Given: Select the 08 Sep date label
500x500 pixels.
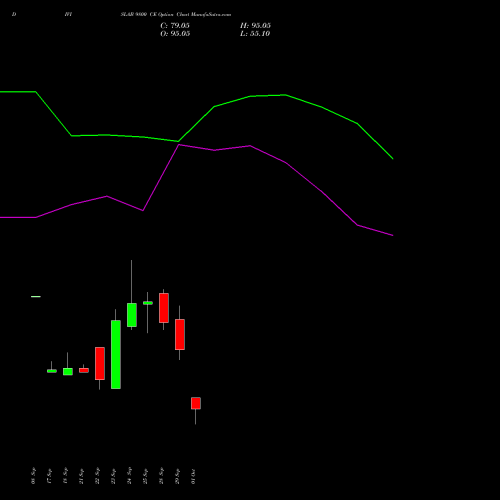Looking at the screenshot, I should 33,476.
